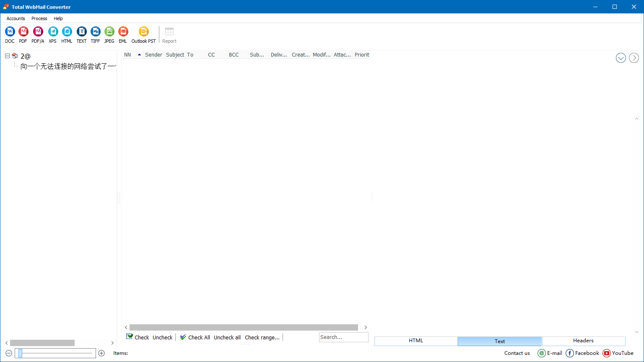Sort by Attac... column header
Screen dimensions: 644x362
point(343,55)
